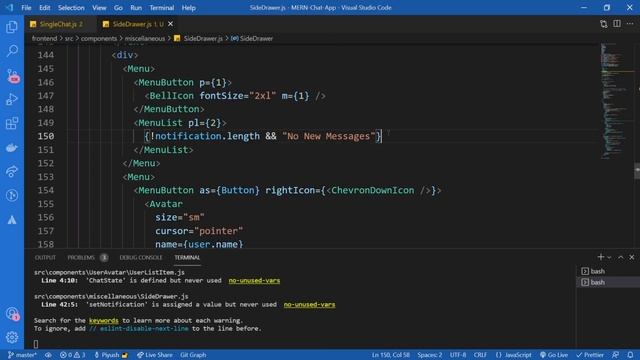Viewport: 640px width, 360px height.
Task: Click Spaces: 2 indentation setting
Action: [x=429, y=355]
